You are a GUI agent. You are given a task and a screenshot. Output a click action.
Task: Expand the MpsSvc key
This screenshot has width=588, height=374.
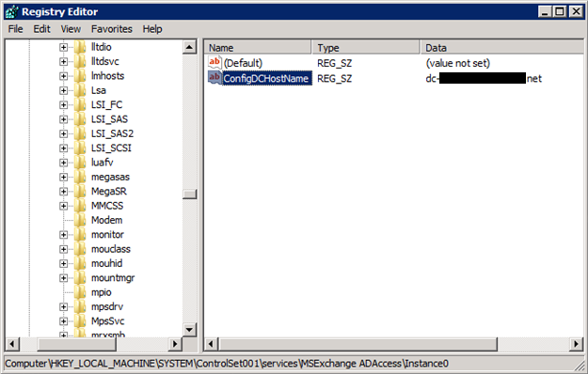63,320
